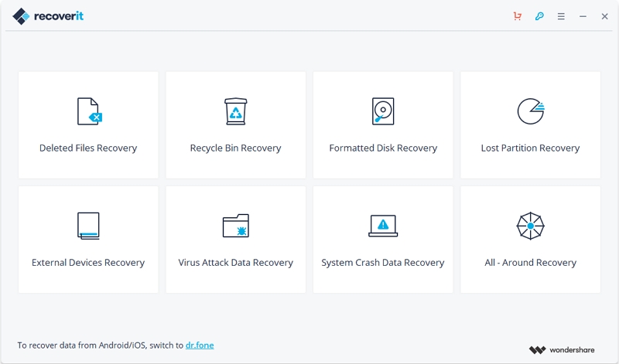619x364 pixels.
Task: Open the shopping cart purchase icon
Action: tap(517, 16)
